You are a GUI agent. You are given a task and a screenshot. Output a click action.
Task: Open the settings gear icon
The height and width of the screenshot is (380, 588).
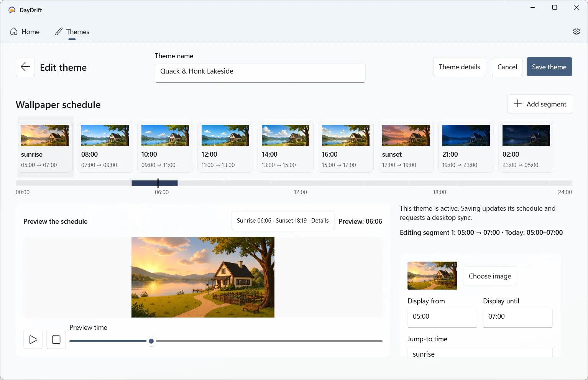(576, 31)
